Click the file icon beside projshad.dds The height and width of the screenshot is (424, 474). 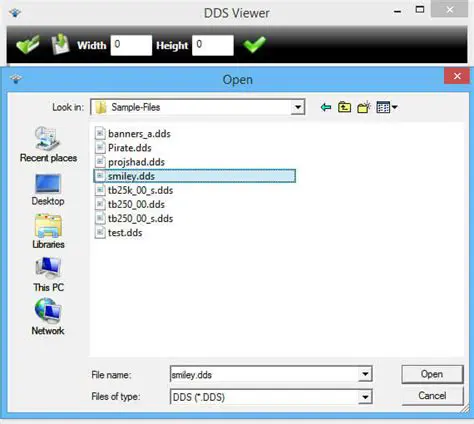coord(100,162)
